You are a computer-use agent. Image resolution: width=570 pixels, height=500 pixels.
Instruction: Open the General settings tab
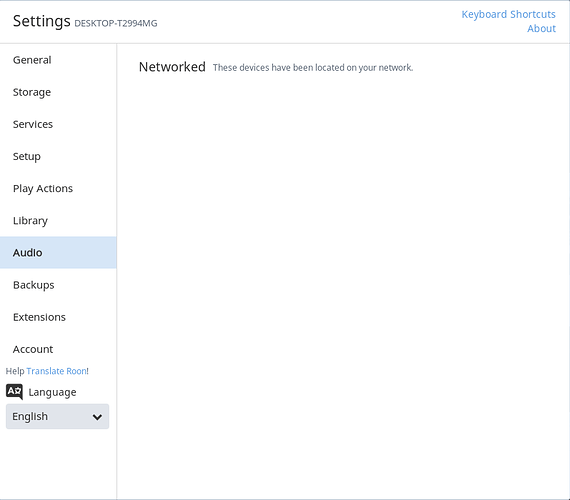click(58, 60)
